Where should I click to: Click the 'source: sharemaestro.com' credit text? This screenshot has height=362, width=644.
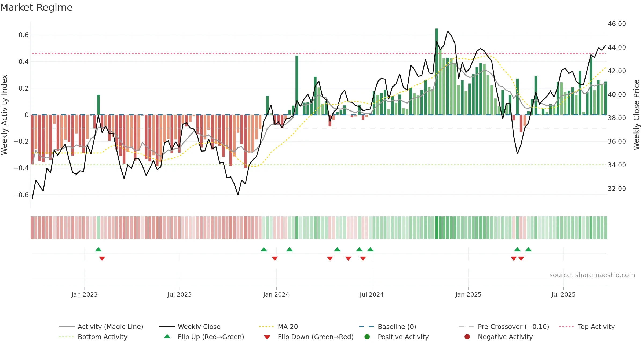(x=592, y=275)
